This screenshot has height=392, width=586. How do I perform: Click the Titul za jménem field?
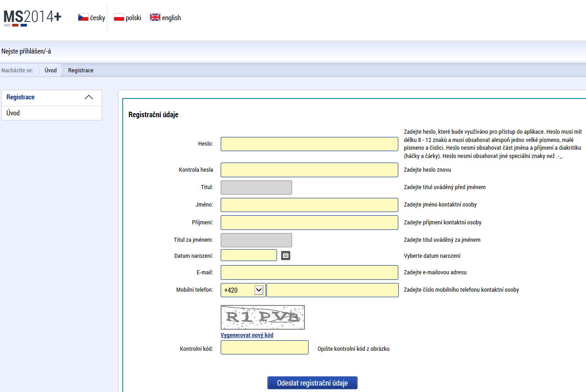256,240
